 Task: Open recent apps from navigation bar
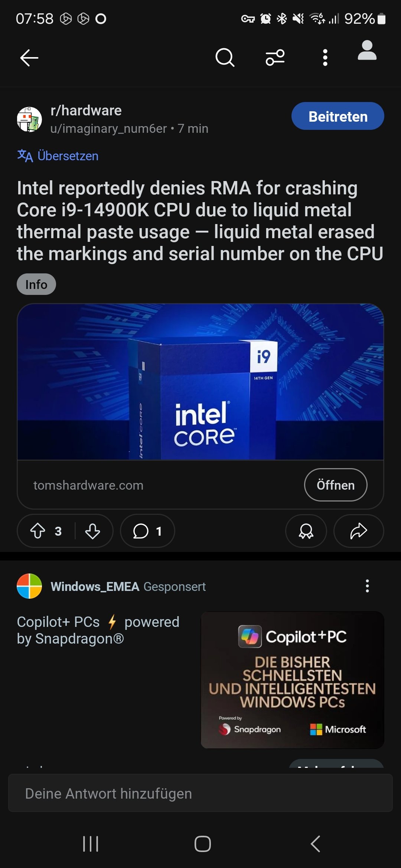(91, 844)
